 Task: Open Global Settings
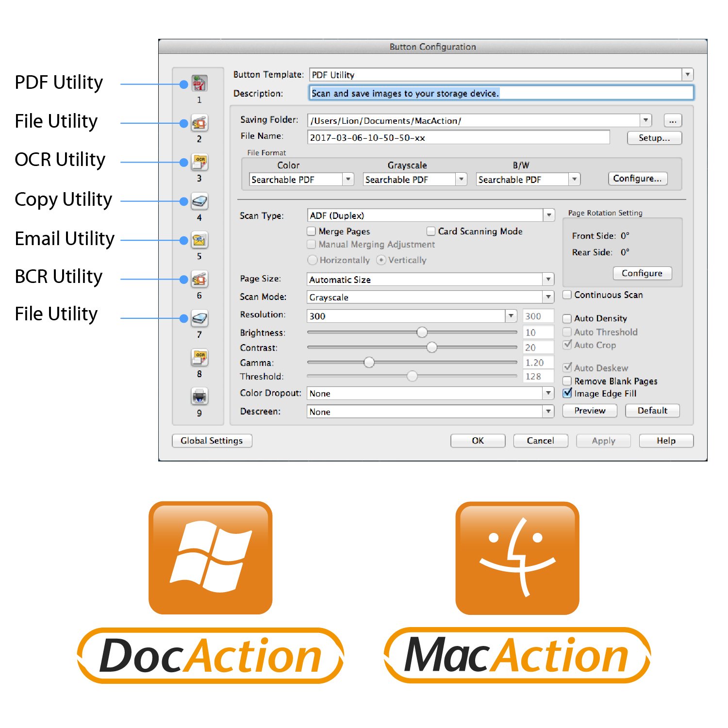pos(212,441)
